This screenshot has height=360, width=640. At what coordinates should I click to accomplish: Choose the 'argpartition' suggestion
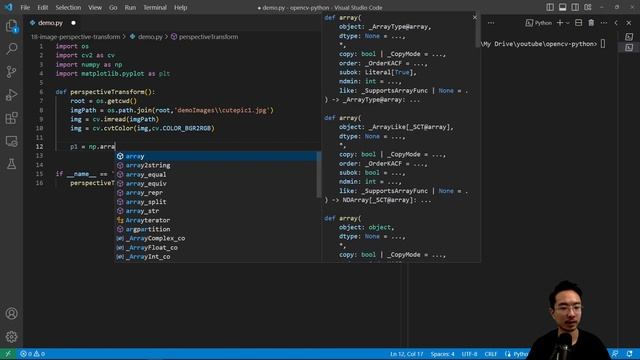(217, 229)
